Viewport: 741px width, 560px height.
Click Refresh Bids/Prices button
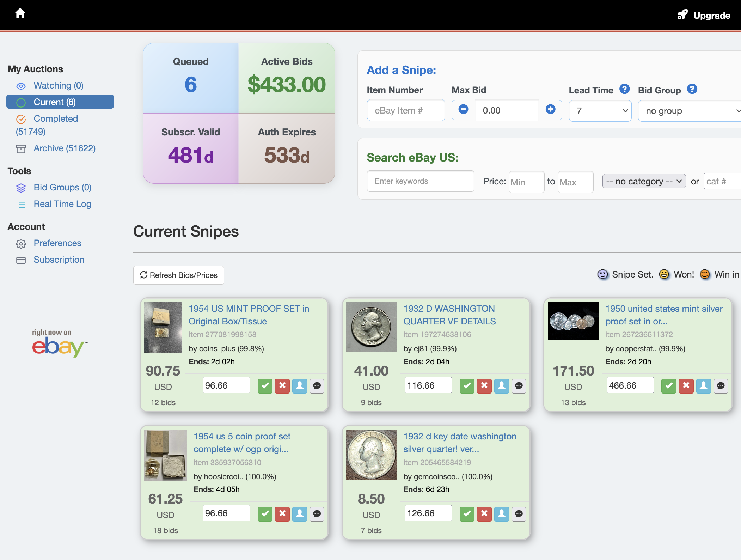tap(179, 275)
